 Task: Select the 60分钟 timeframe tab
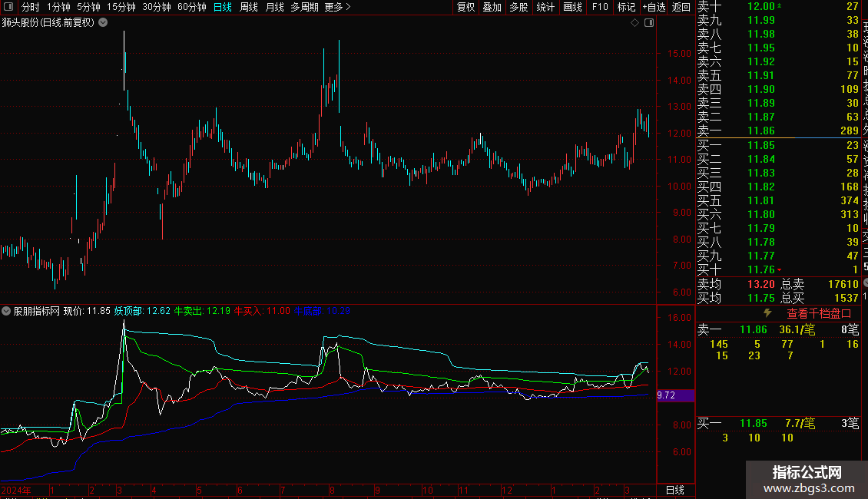tap(191, 7)
